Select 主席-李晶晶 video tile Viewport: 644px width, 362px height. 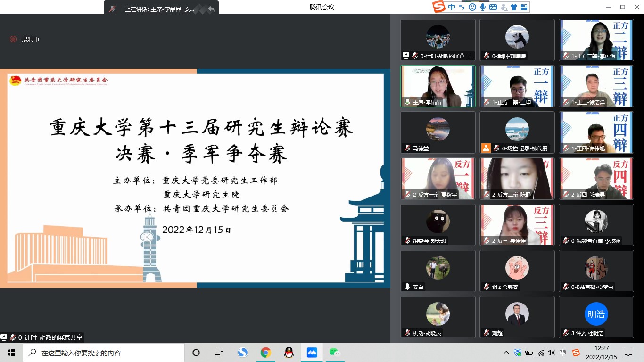point(438,86)
